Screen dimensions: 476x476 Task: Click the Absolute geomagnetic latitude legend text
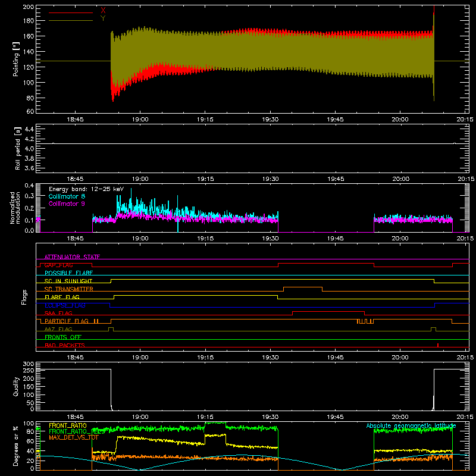tap(411, 425)
